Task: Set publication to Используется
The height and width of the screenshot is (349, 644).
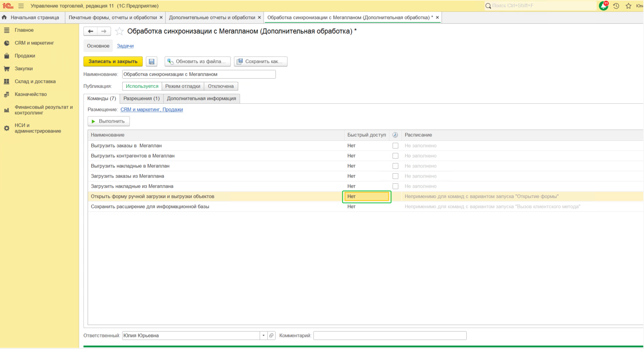Action: coord(142,86)
